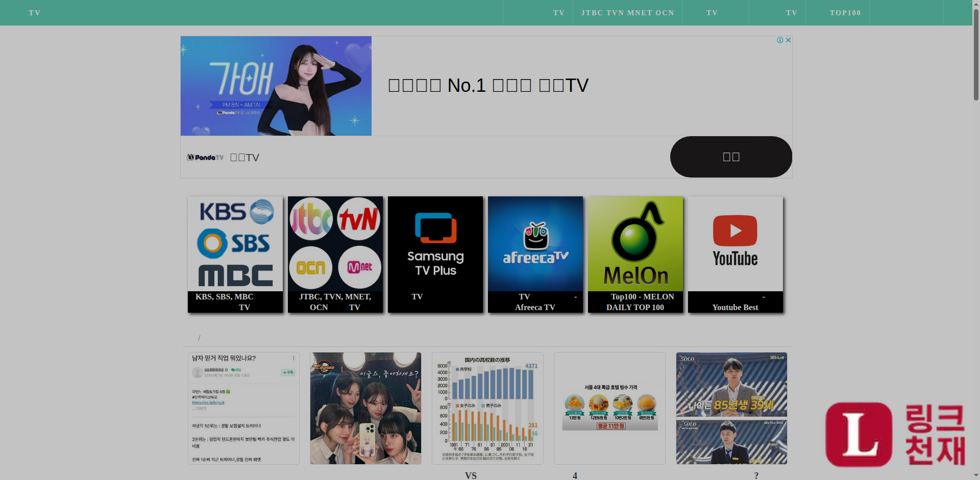This screenshot has height=480, width=980.
Task: Click the AdChoices info icon on the ad
Action: 780,40
